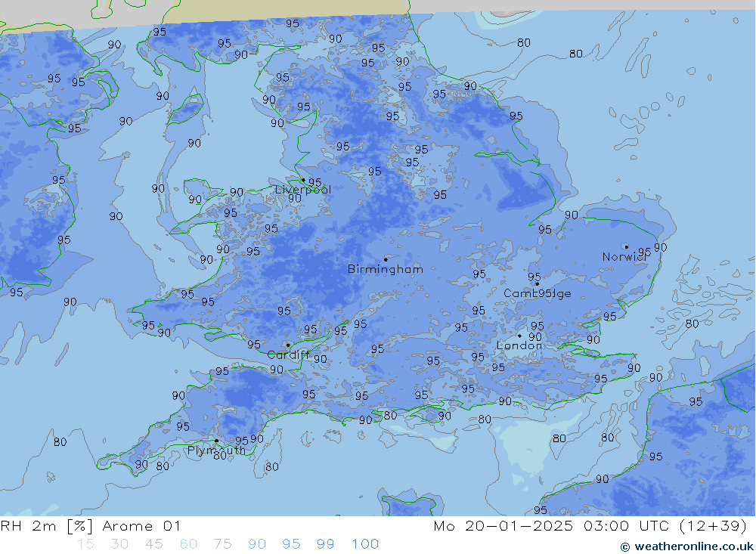Image resolution: width=756 pixels, height=554 pixels.
Task: Click the Birmingham city dot marker
Action: point(386,259)
